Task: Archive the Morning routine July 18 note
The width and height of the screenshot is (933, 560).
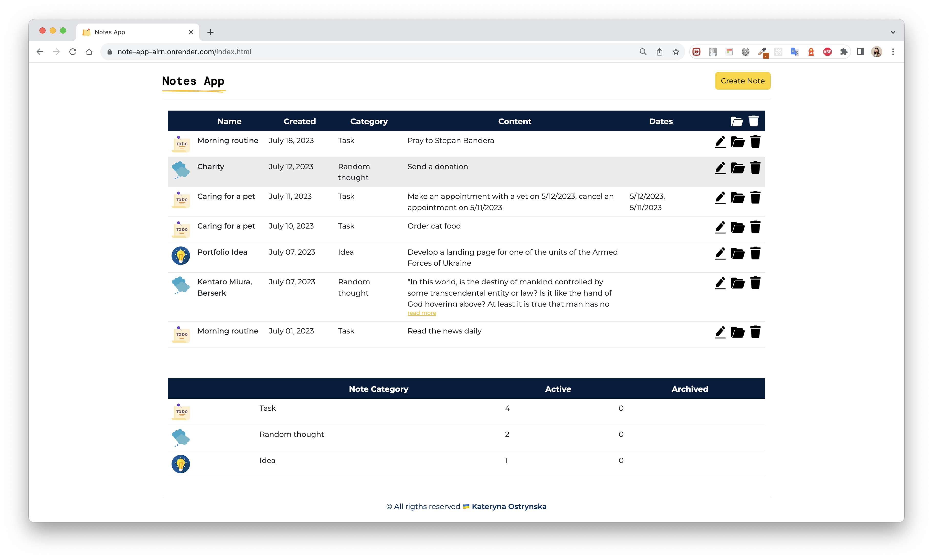Action: click(737, 142)
